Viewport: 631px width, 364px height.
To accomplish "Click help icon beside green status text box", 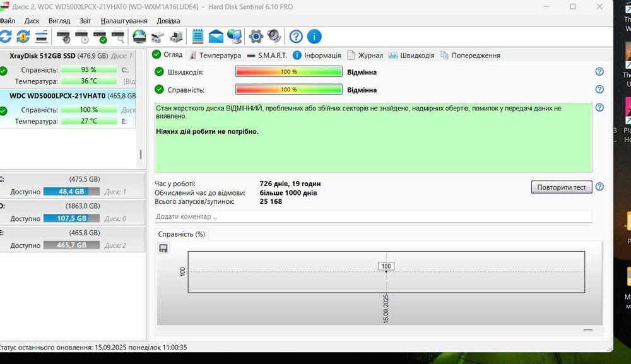I will click(599, 107).
